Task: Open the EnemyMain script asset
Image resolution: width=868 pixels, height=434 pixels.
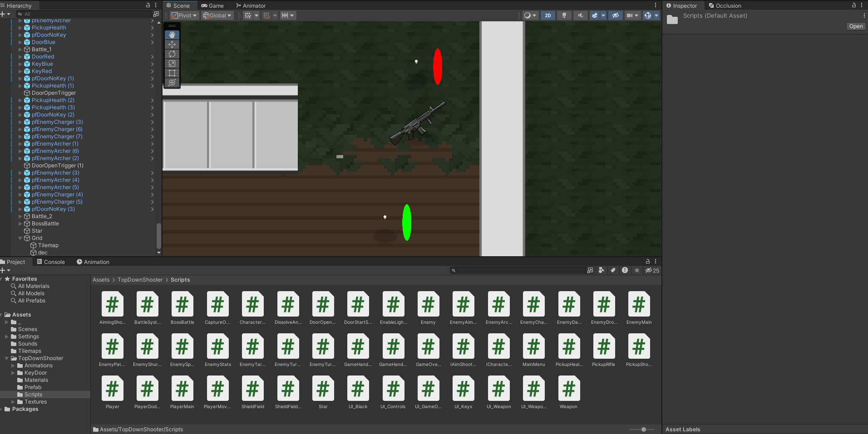Action: pyautogui.click(x=639, y=308)
